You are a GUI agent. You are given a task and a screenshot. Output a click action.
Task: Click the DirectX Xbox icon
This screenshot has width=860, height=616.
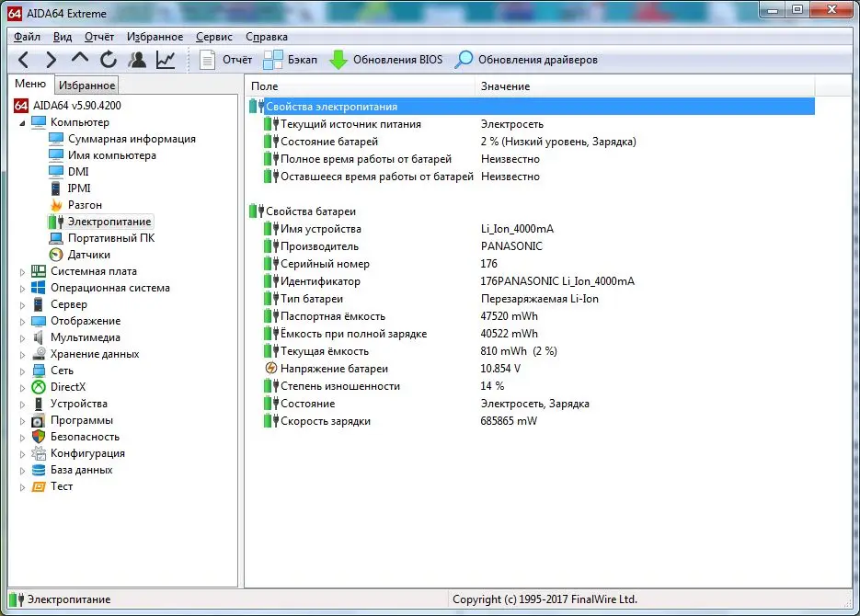pyautogui.click(x=39, y=387)
